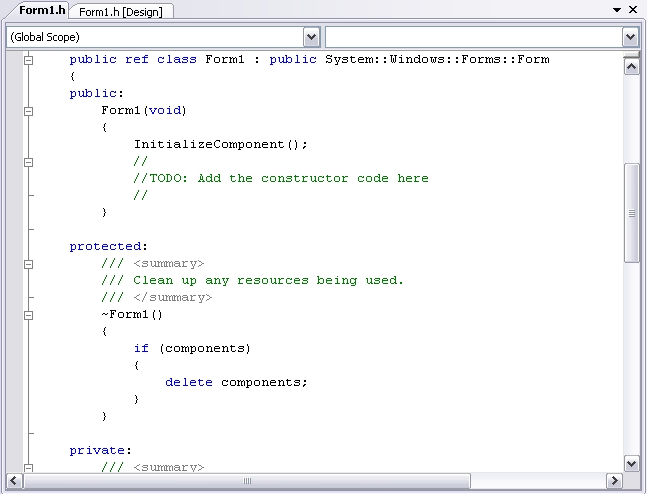
Task: Click the horizontal scrollbar thumb
Action: [246, 482]
